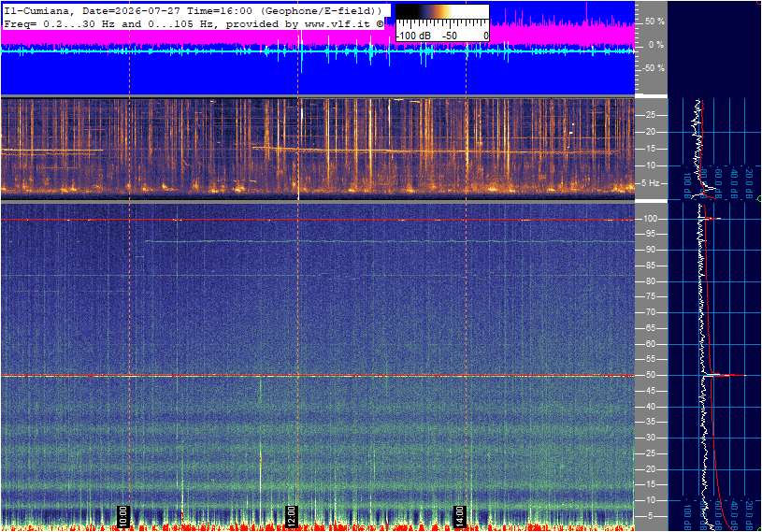Click the www.vlf.it text in the header
Viewport: 762px width, 532px height.
pos(337,23)
